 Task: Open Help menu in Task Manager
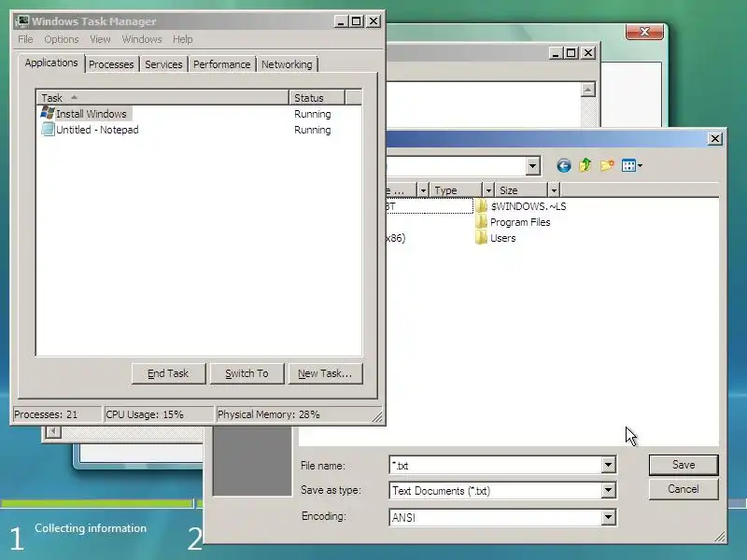pos(182,39)
